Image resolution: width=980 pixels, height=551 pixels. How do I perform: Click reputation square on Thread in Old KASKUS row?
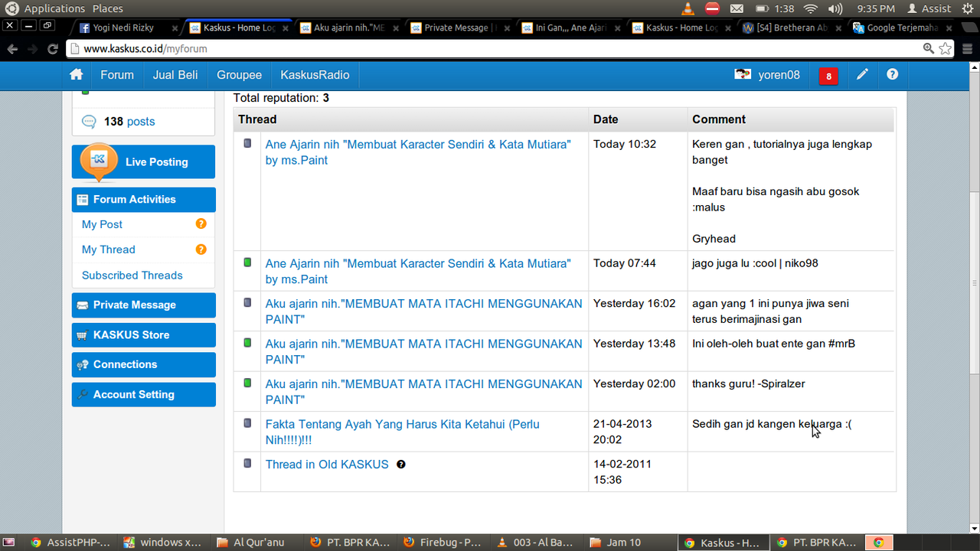[247, 463]
